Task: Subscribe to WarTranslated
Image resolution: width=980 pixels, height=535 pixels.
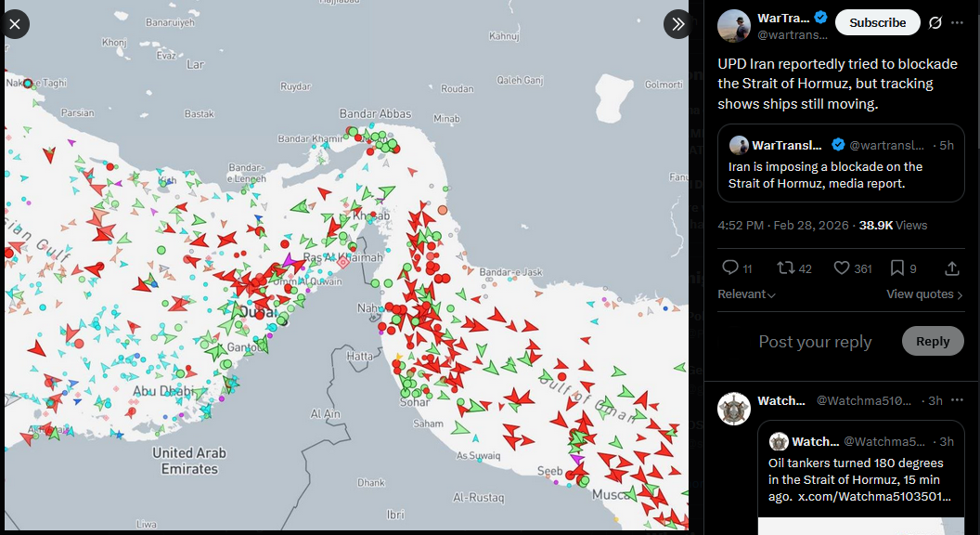Action: click(878, 22)
